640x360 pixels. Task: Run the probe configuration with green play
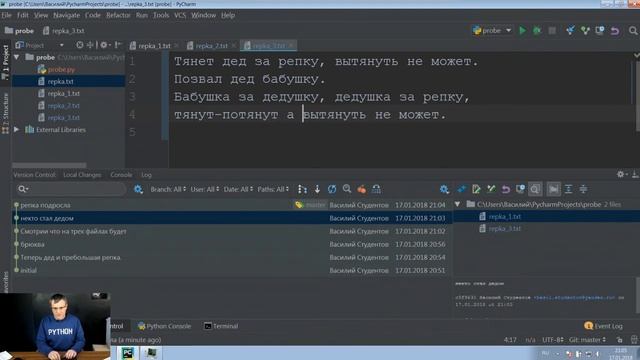click(x=522, y=31)
